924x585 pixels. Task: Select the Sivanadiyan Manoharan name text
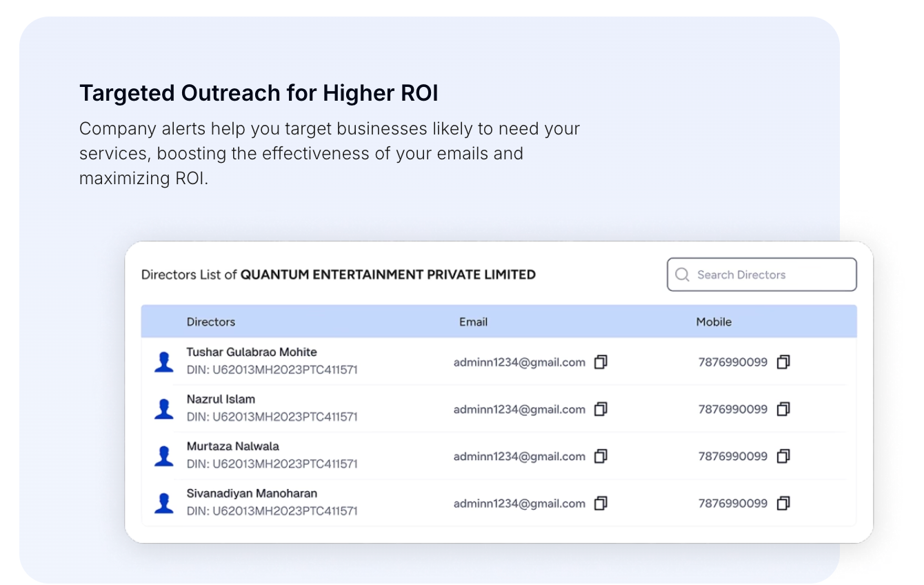click(x=252, y=493)
